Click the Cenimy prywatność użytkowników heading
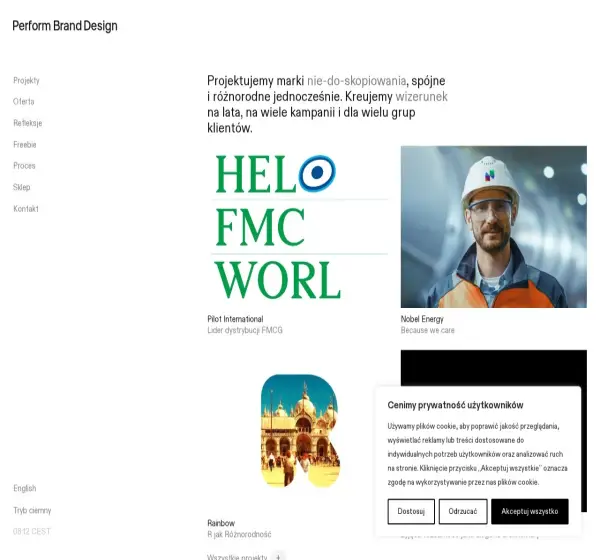 [x=455, y=405]
